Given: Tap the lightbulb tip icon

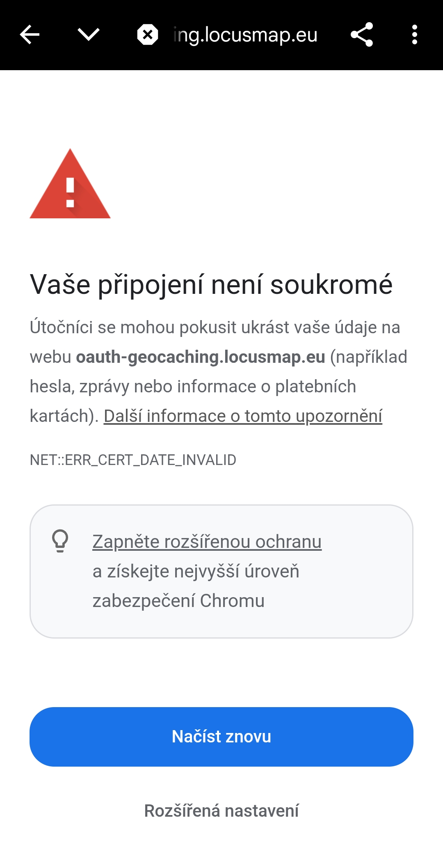Looking at the screenshot, I should [x=60, y=541].
